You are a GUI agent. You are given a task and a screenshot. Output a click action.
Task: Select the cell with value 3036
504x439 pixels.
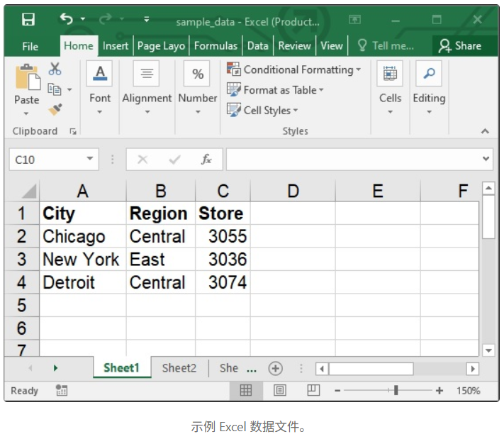(223, 260)
